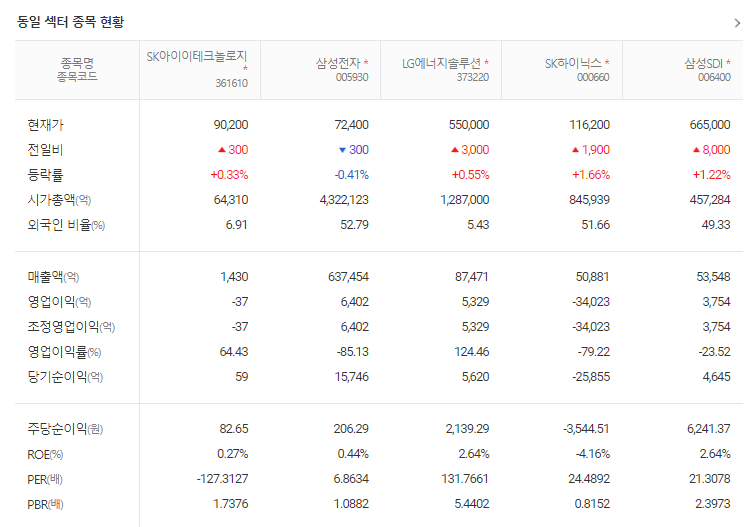750x527 pixels.
Task: Click the foreign ratio value 6.91
Action: pyautogui.click(x=237, y=224)
